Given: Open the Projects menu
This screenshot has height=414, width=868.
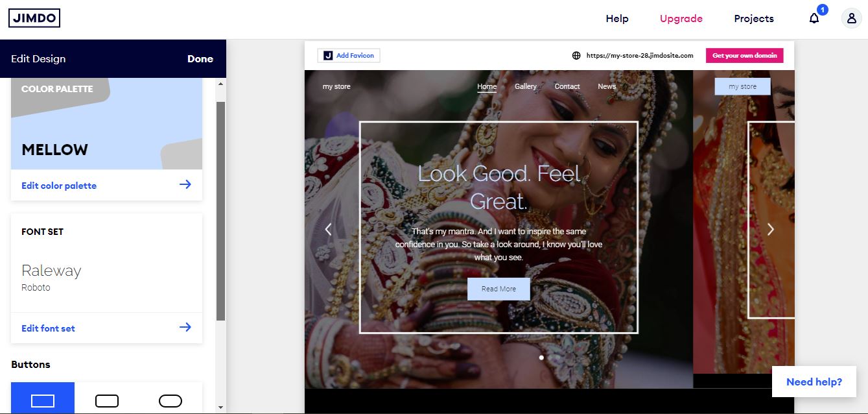Looking at the screenshot, I should tap(754, 19).
